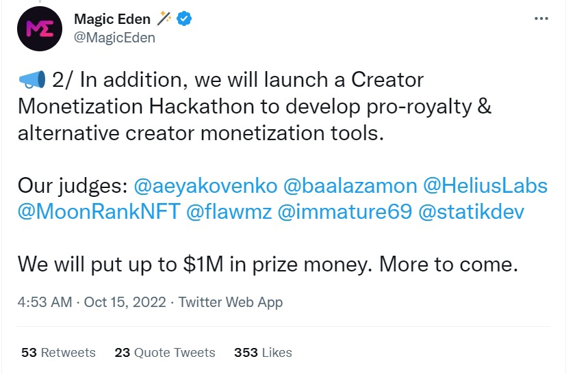View the 53 Retweets list
The image size is (588, 374).
[59, 353]
